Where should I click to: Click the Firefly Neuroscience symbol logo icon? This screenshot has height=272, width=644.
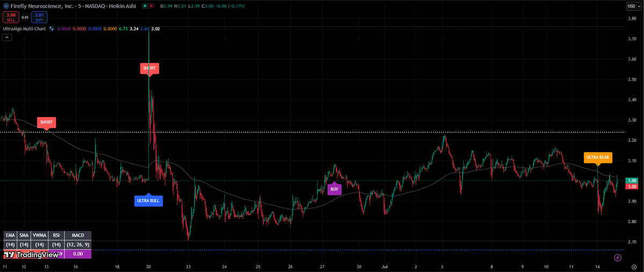click(6, 6)
